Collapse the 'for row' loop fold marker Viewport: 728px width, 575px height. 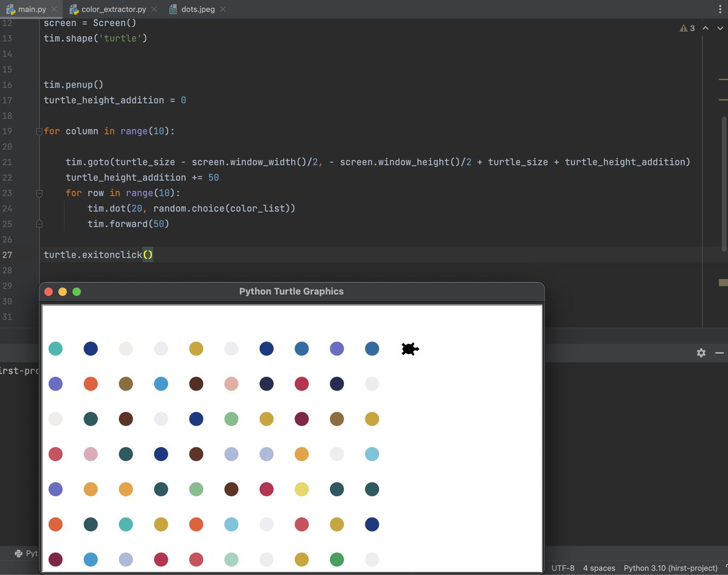pyautogui.click(x=39, y=193)
